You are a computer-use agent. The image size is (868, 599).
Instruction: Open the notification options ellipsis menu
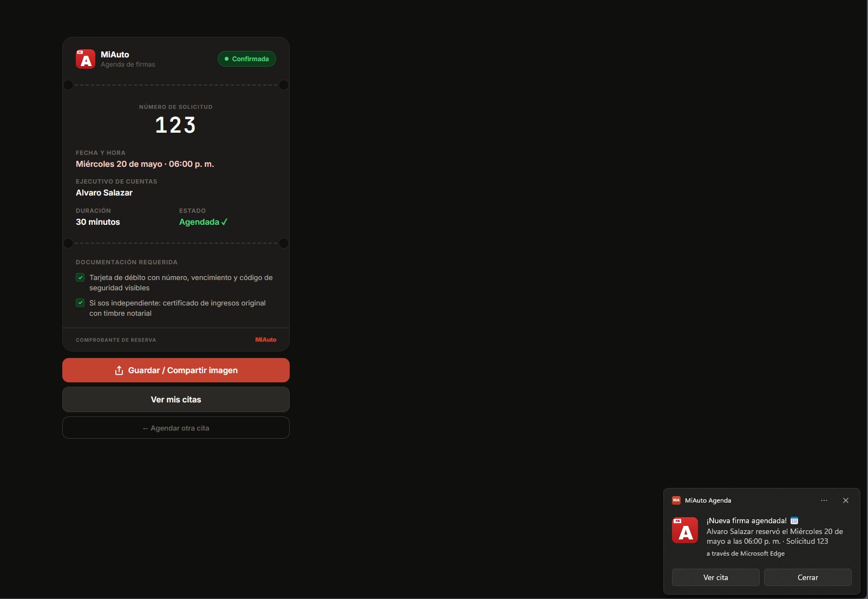[824, 500]
